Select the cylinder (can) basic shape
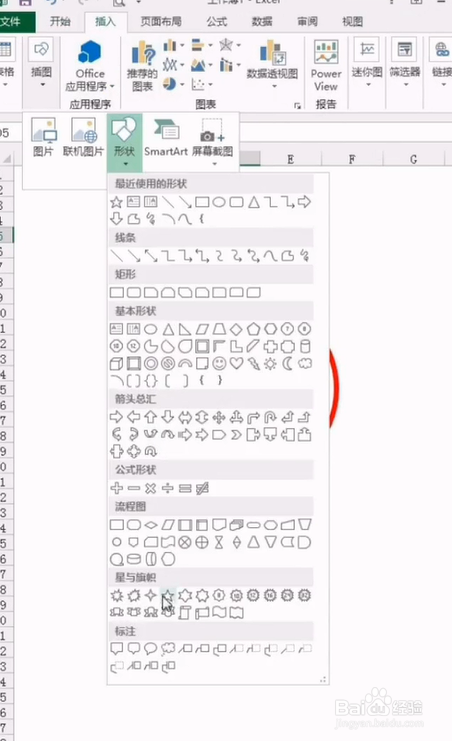 click(x=305, y=346)
